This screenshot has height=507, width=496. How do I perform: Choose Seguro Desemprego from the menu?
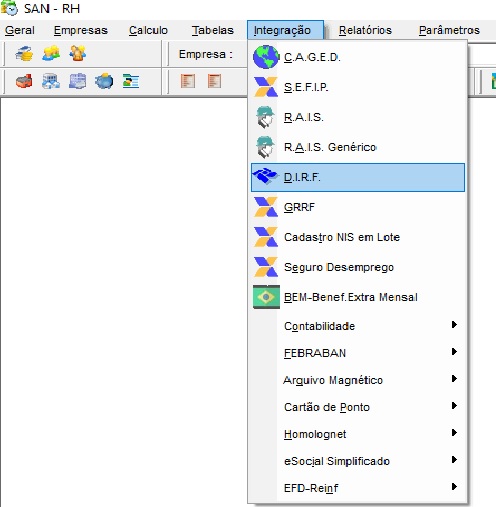coord(358,267)
